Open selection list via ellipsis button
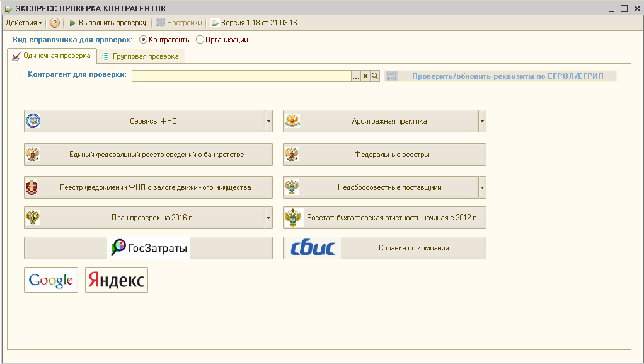 click(355, 76)
